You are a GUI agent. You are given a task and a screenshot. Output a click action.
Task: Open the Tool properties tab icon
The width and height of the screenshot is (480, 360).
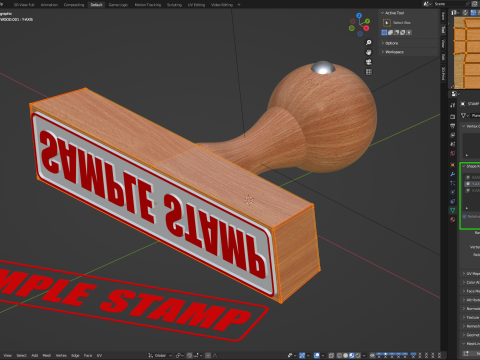(452, 105)
